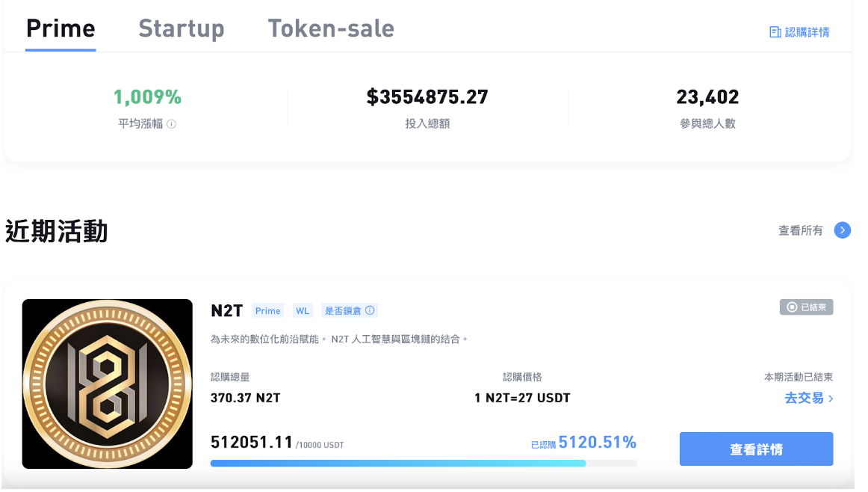Viewport: 868px width, 492px height.
Task: Click the 是否鎖倉 tag label
Action: (x=343, y=310)
